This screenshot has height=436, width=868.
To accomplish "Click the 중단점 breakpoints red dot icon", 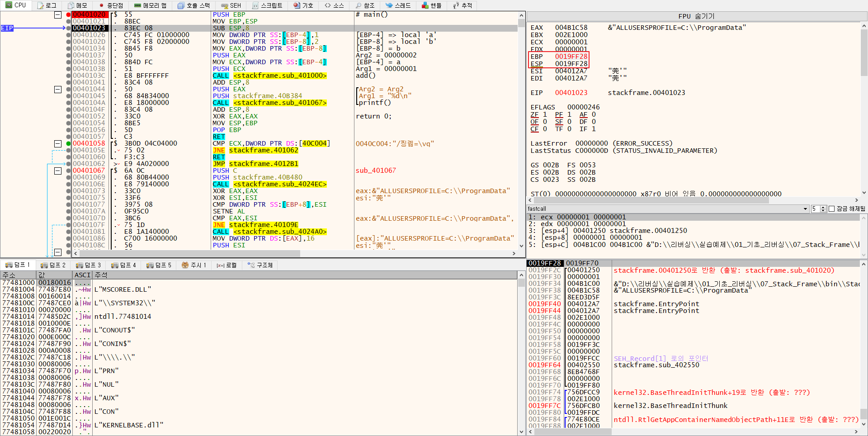I will coord(102,5).
